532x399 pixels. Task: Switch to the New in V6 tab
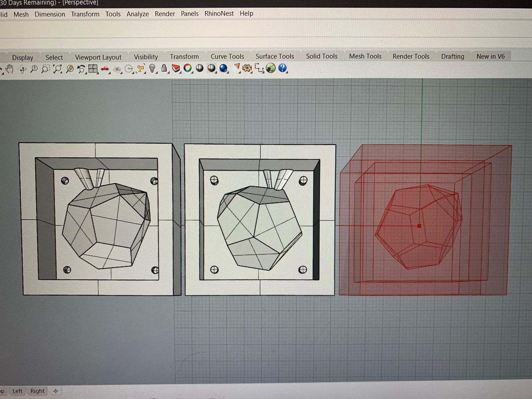pyautogui.click(x=490, y=57)
